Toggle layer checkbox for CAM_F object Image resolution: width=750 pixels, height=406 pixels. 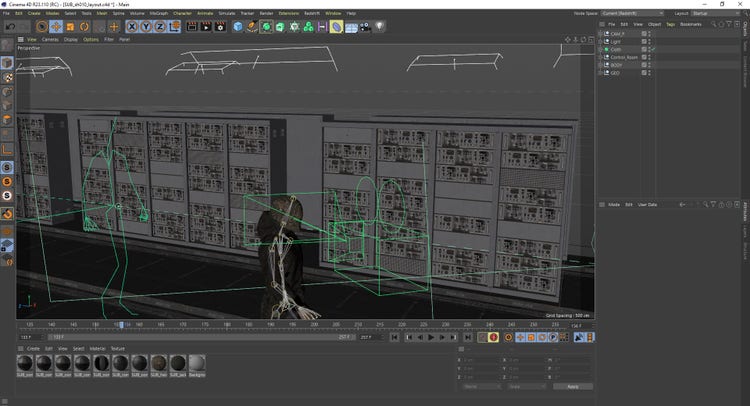coord(644,34)
